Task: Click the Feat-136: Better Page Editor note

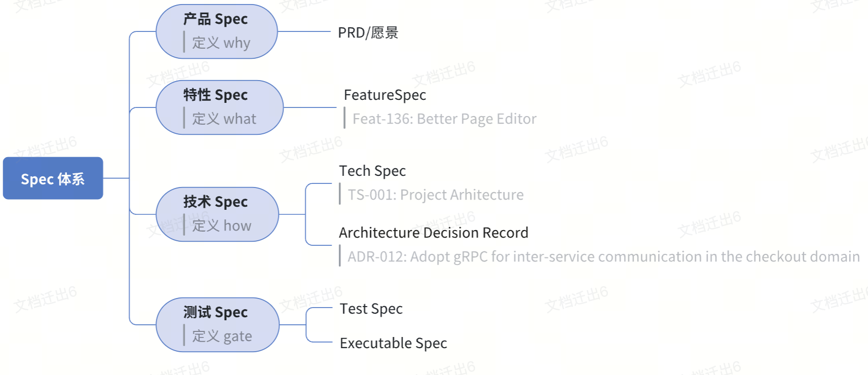Action: click(444, 119)
